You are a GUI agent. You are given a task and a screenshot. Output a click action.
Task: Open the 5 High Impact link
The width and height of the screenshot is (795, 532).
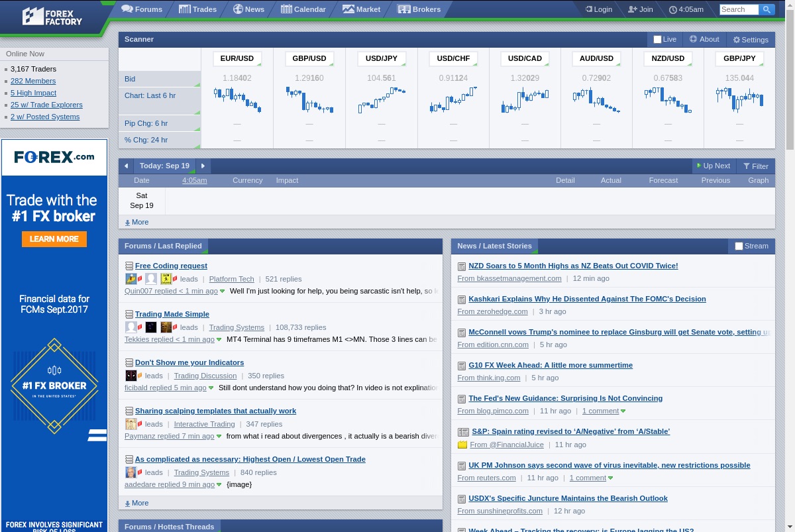tap(33, 93)
